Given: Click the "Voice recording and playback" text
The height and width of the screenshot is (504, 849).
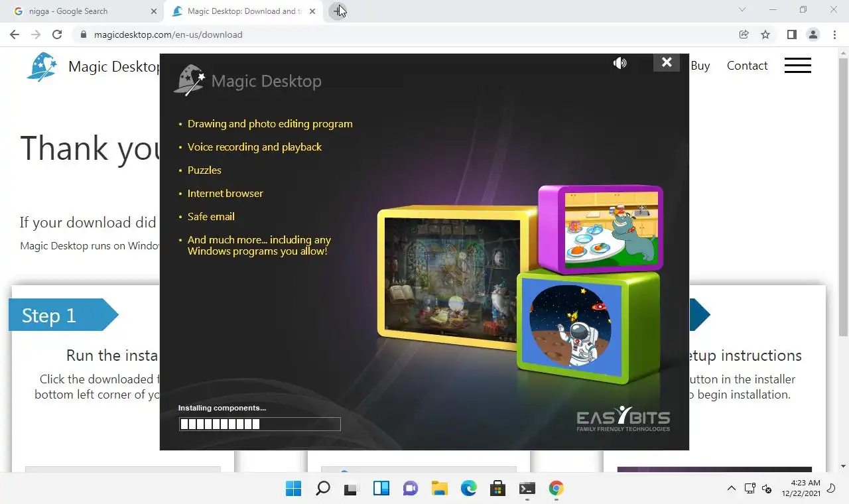Looking at the screenshot, I should (255, 147).
